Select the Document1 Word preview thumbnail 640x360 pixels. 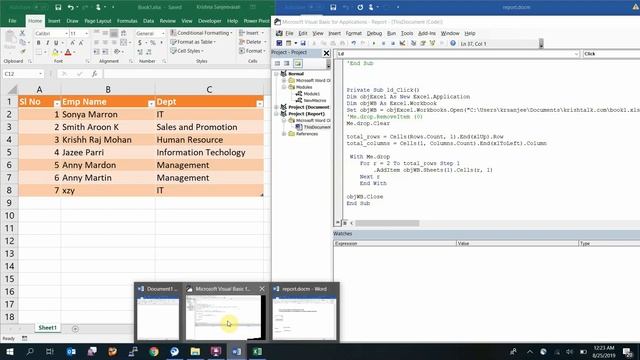158,318
